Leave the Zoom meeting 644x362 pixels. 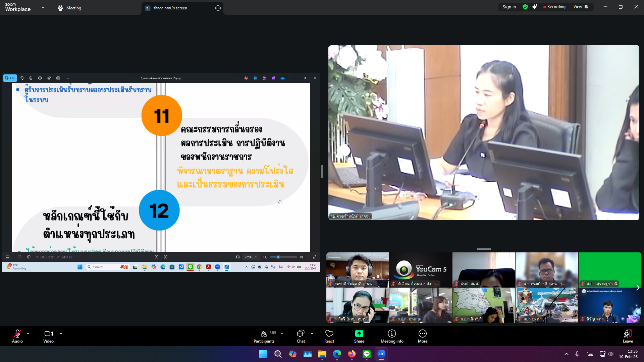coord(628,336)
